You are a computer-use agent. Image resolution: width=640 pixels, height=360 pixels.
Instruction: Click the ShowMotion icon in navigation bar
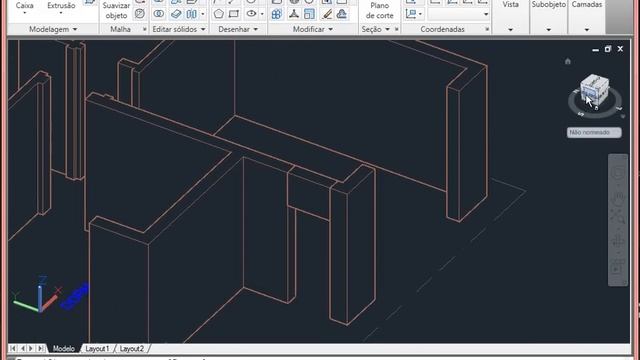coord(618,267)
